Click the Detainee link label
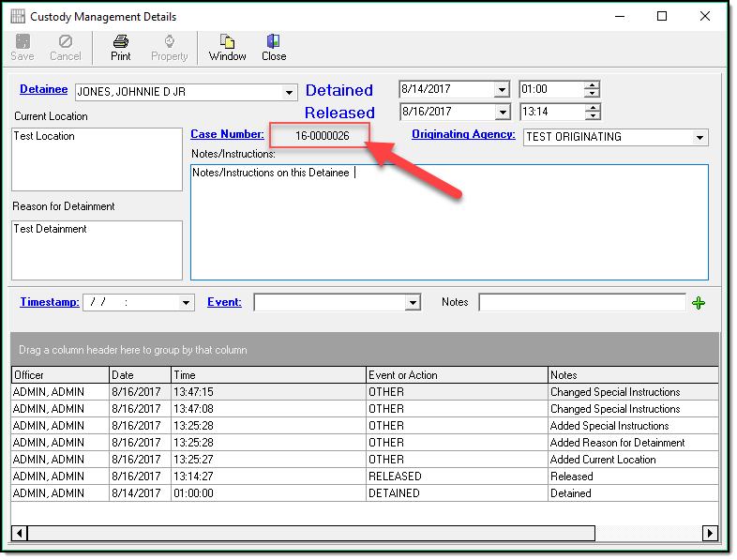Image resolution: width=737 pixels, height=560 pixels. [x=43, y=89]
